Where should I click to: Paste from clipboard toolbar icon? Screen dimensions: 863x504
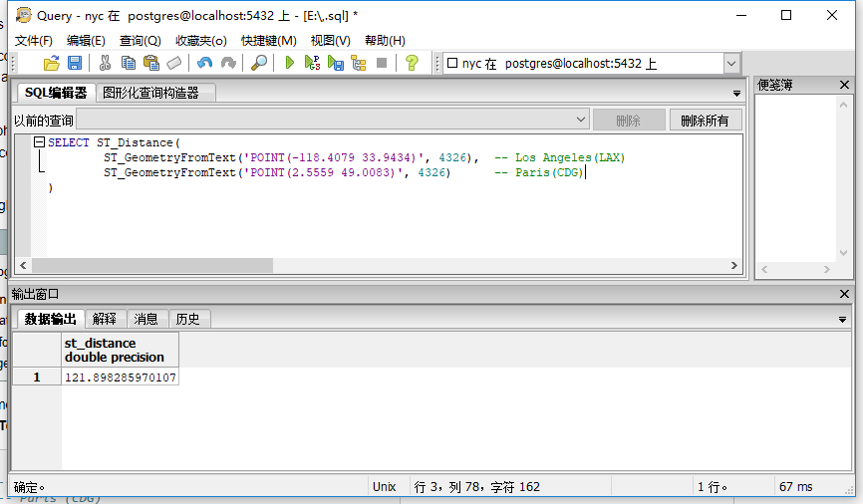coord(150,64)
